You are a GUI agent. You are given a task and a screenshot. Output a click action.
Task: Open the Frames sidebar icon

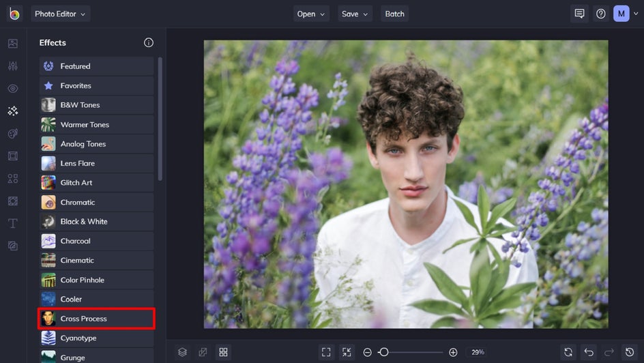click(x=13, y=156)
